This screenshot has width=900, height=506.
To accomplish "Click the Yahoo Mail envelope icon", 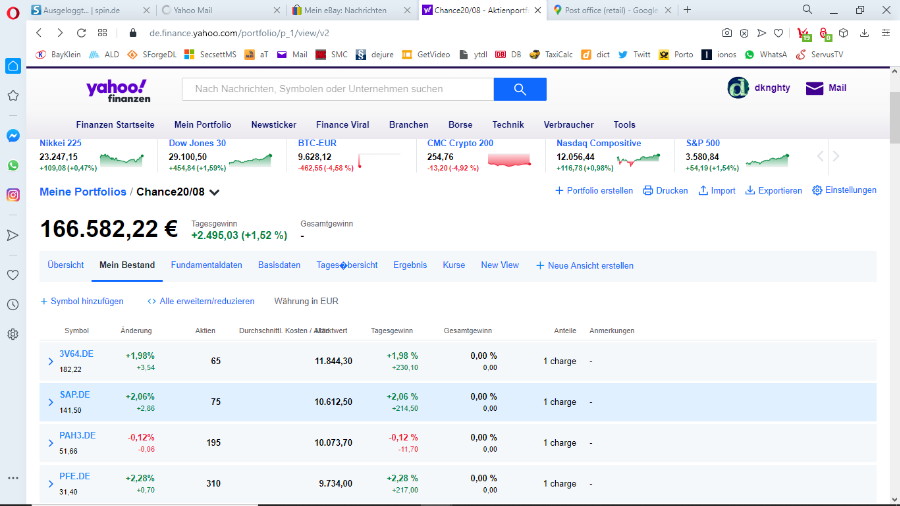I will pyautogui.click(x=814, y=88).
